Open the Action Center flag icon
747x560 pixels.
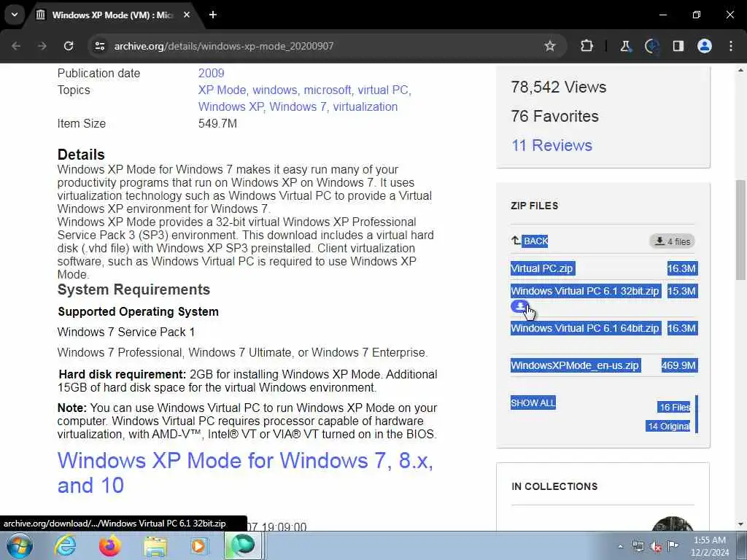click(x=673, y=546)
